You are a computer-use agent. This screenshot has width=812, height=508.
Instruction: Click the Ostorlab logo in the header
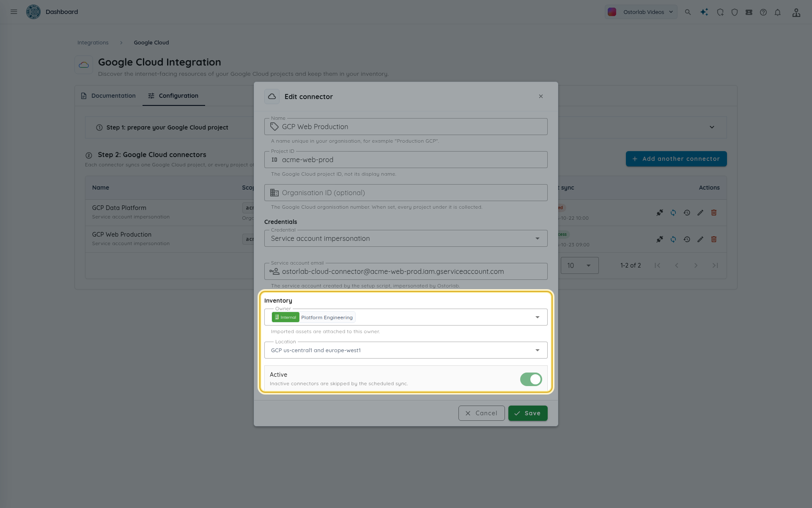pyautogui.click(x=33, y=12)
